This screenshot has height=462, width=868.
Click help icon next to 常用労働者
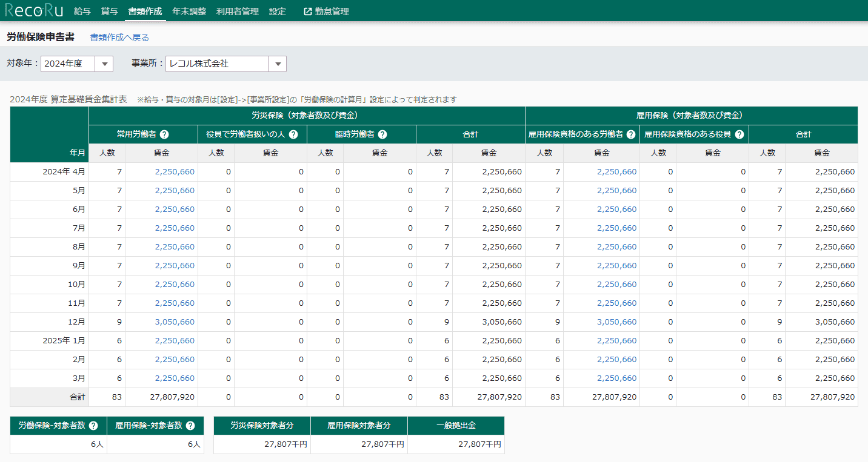164,135
